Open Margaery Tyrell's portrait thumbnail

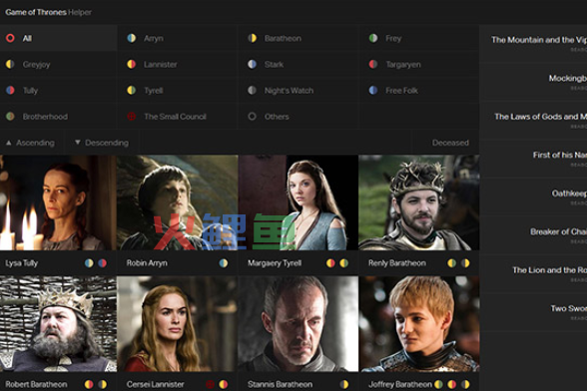click(298, 202)
